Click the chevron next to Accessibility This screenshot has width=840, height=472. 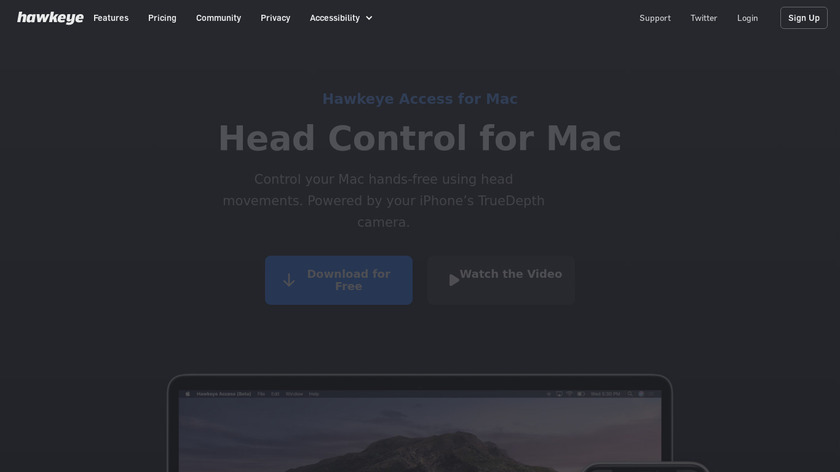click(369, 18)
